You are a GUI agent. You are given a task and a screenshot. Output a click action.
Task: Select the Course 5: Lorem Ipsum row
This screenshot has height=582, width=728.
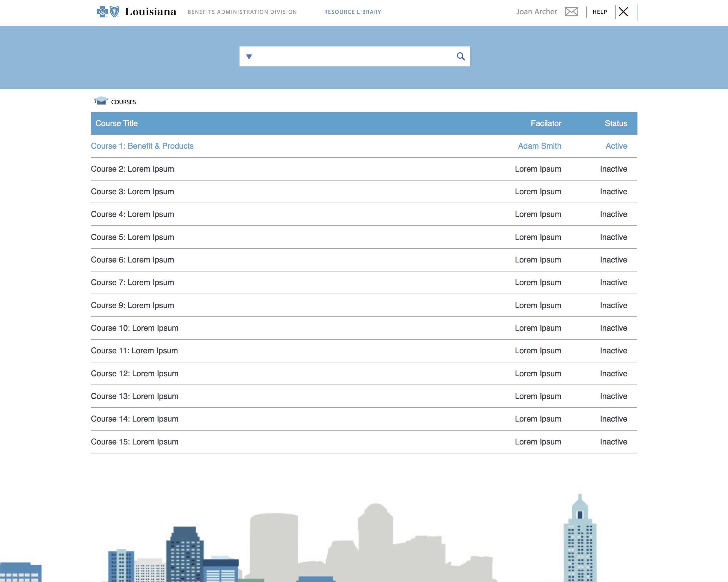[x=132, y=237]
